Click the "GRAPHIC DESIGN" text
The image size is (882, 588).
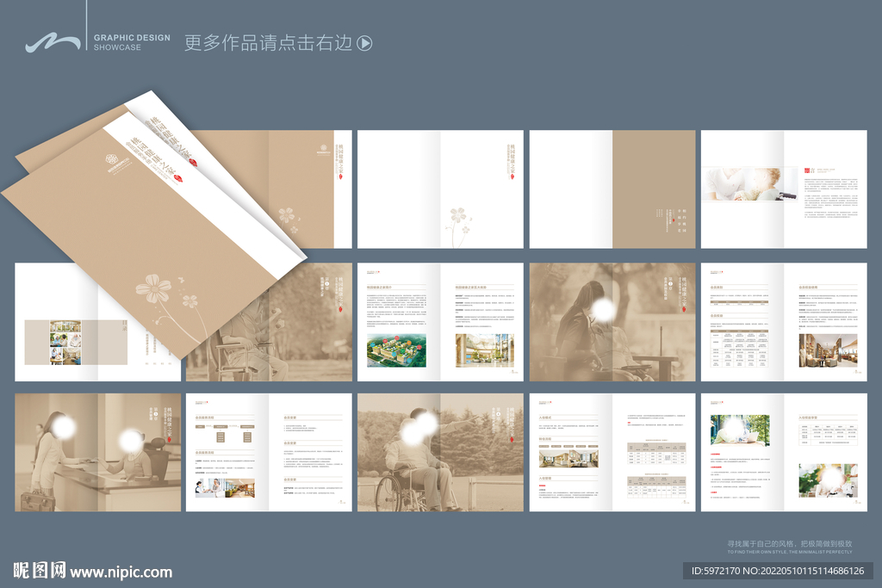132,38
